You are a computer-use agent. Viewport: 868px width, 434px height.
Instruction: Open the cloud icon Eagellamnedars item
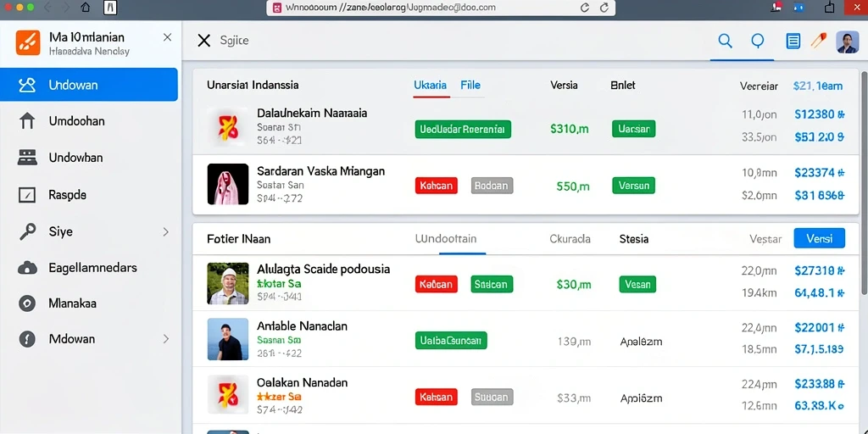pos(27,268)
